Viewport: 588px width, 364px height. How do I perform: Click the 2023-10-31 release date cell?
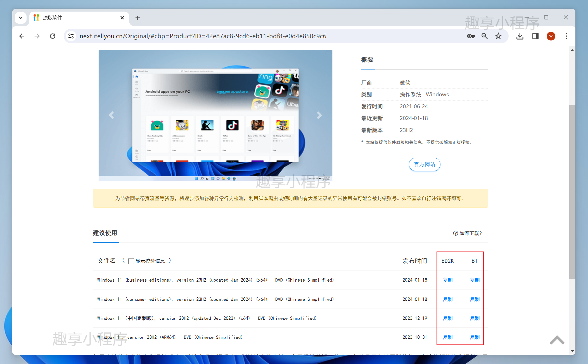[415, 337]
